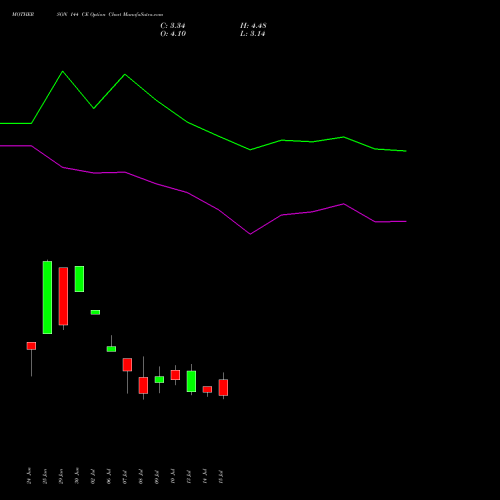Viewport: 500px width, 500px height.
Task: Click the 'O: 4.10' open value
Action: pyautogui.click(x=173, y=34)
